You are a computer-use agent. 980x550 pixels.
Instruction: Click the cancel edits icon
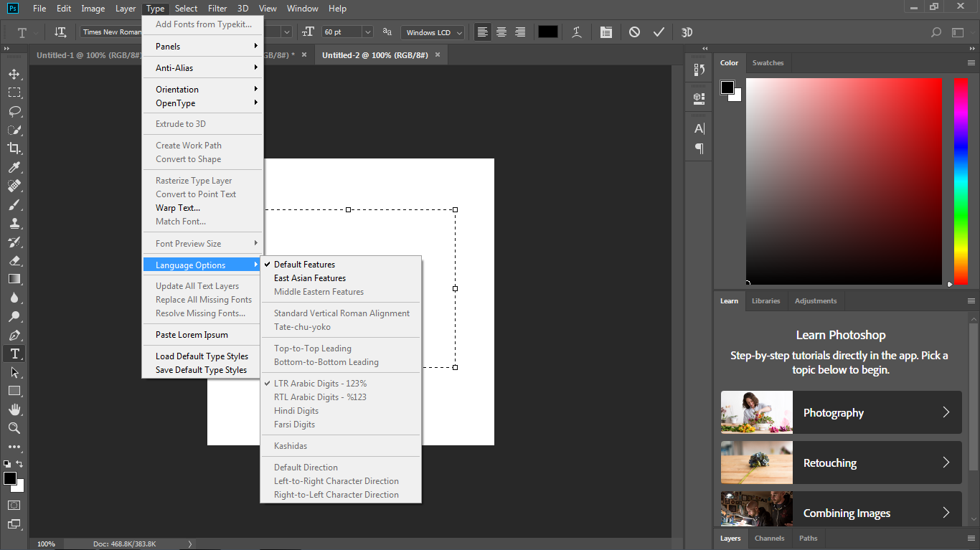pos(634,32)
